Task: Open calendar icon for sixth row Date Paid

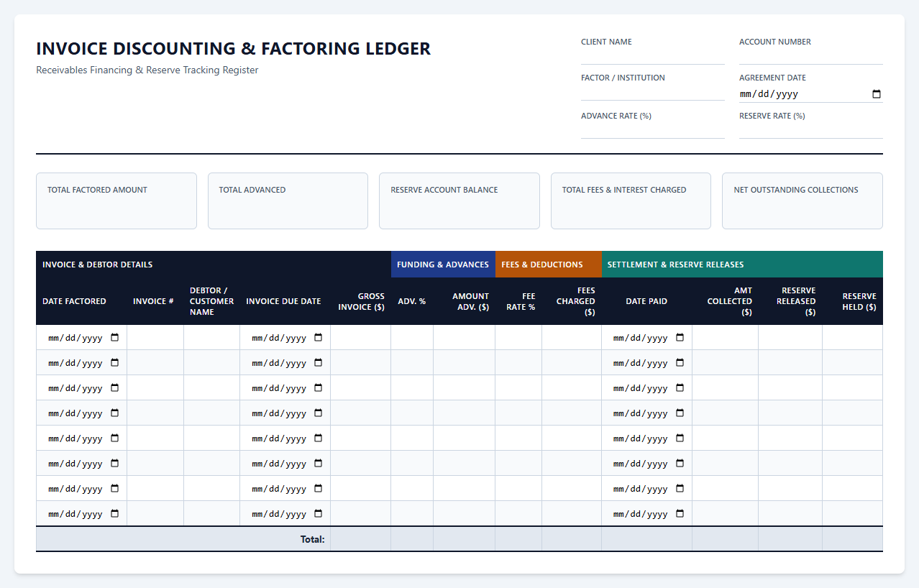Action: tap(680, 463)
